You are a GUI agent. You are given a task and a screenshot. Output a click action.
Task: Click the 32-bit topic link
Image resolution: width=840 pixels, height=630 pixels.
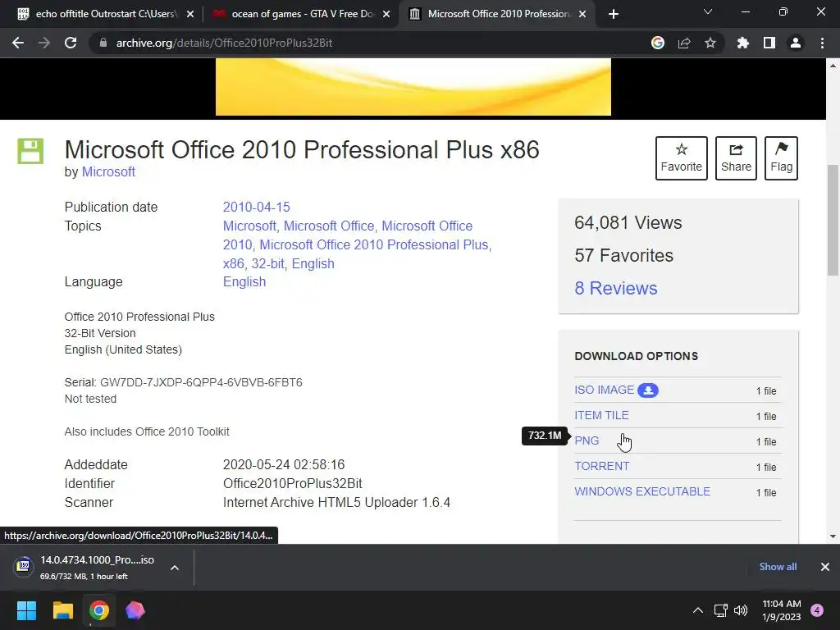268,263
